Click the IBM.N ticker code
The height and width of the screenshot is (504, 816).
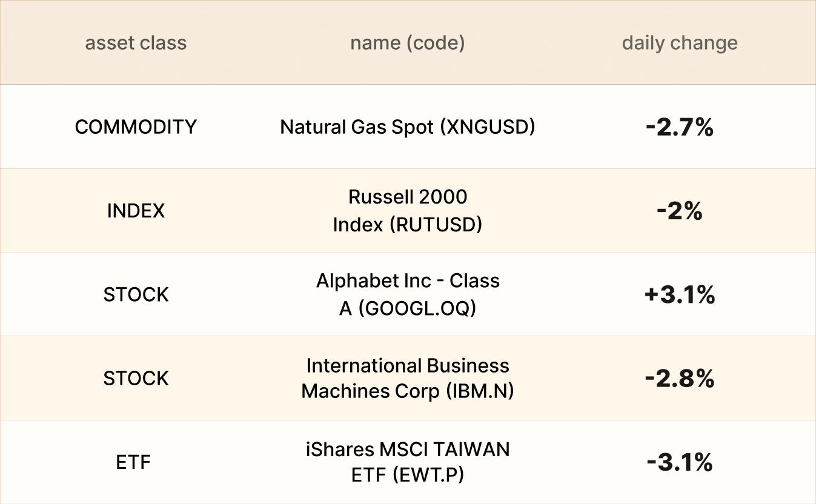(x=480, y=391)
